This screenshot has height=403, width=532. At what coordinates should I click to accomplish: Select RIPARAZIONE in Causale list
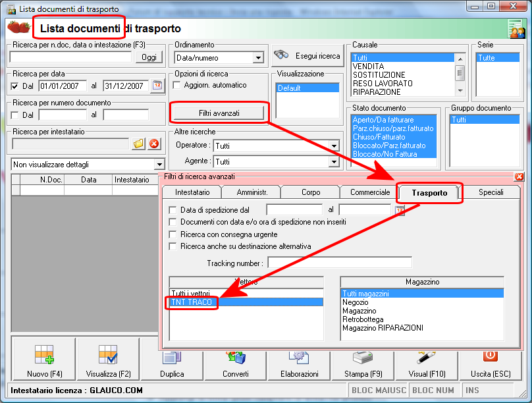[402, 92]
